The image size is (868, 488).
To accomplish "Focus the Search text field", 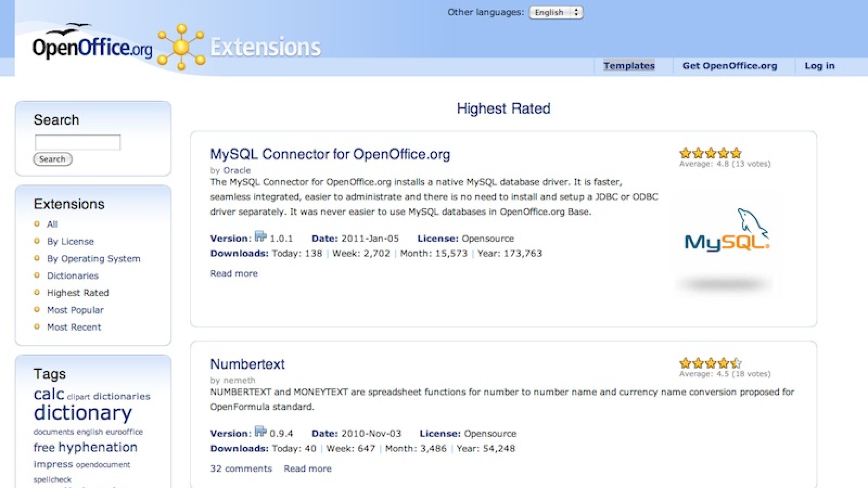I will [78, 143].
